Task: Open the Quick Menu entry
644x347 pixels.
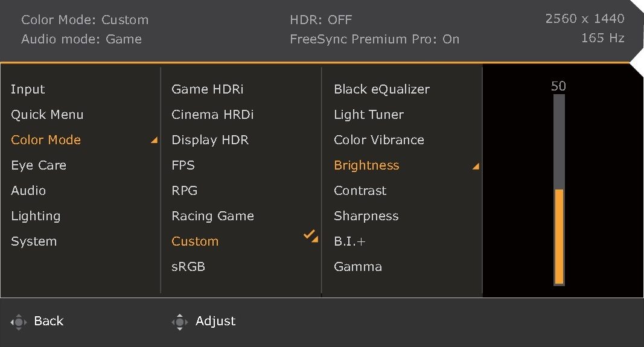Action: [x=47, y=115]
